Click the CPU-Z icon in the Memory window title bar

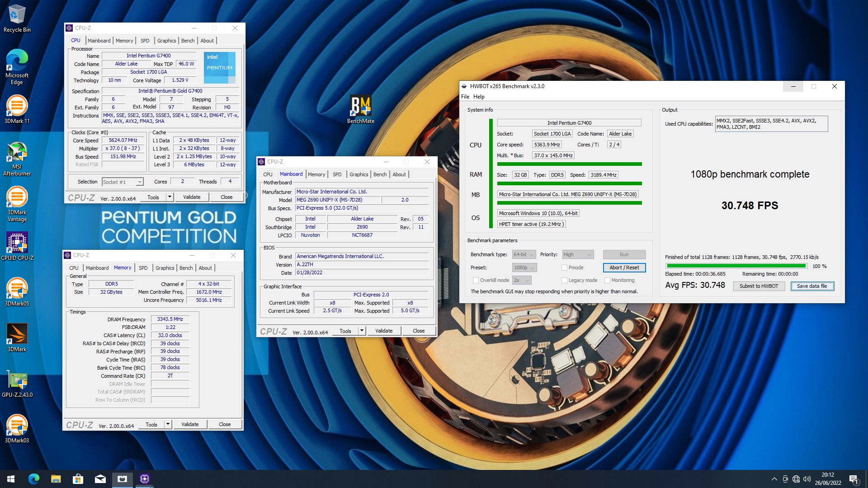[68, 255]
